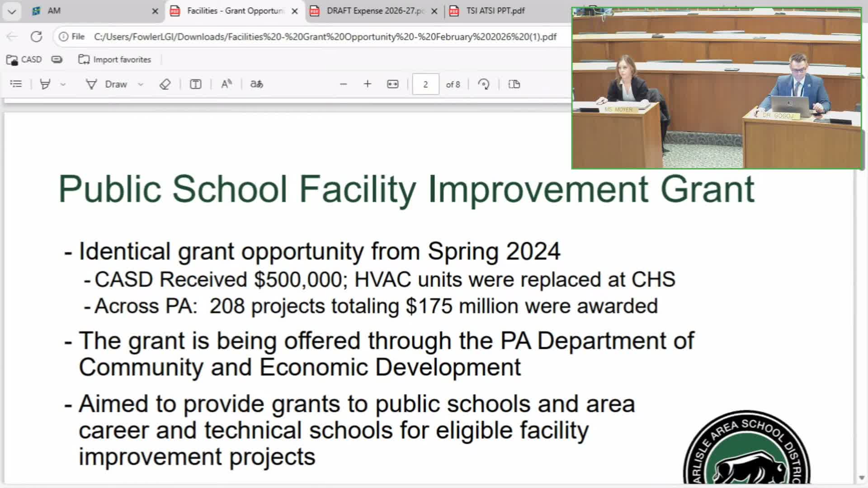Zoom out with the minus button
This screenshot has height=488, width=868.
pos(343,84)
